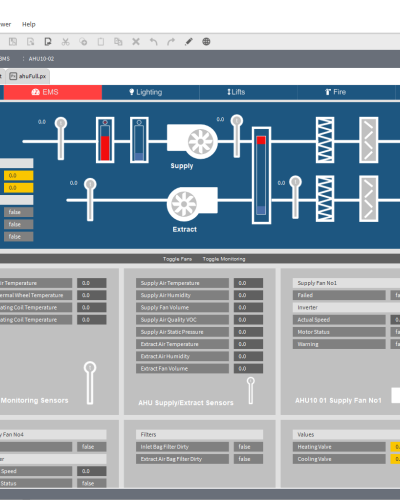
Task: Switch to the Lighting tab
Action: (146, 92)
